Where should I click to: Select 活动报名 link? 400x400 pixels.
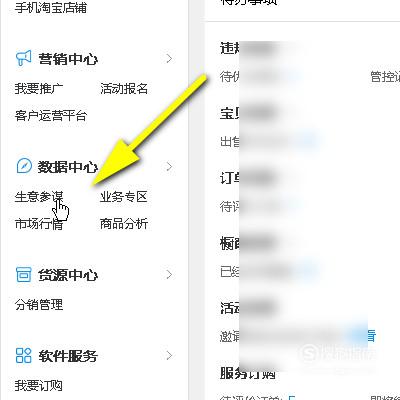pyautogui.click(x=124, y=89)
